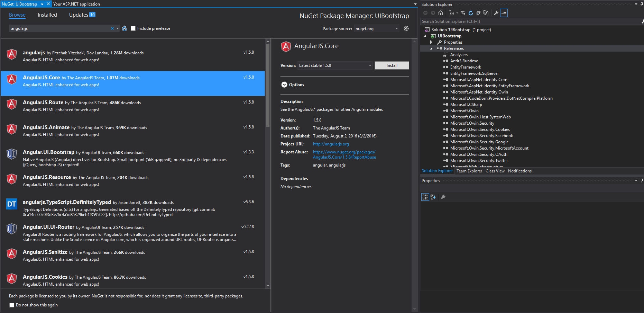The width and height of the screenshot is (644, 313).
Task: Toggle Preview Selected Items icon
Action: [x=504, y=13]
